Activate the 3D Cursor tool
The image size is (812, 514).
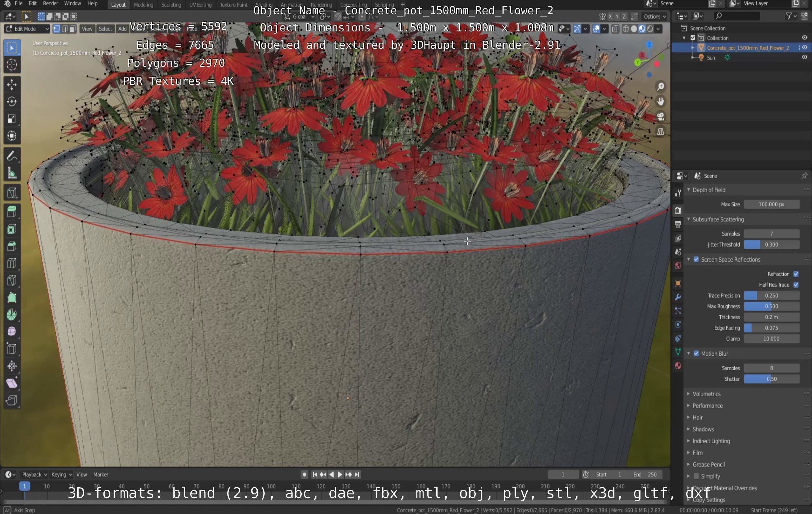(x=12, y=65)
